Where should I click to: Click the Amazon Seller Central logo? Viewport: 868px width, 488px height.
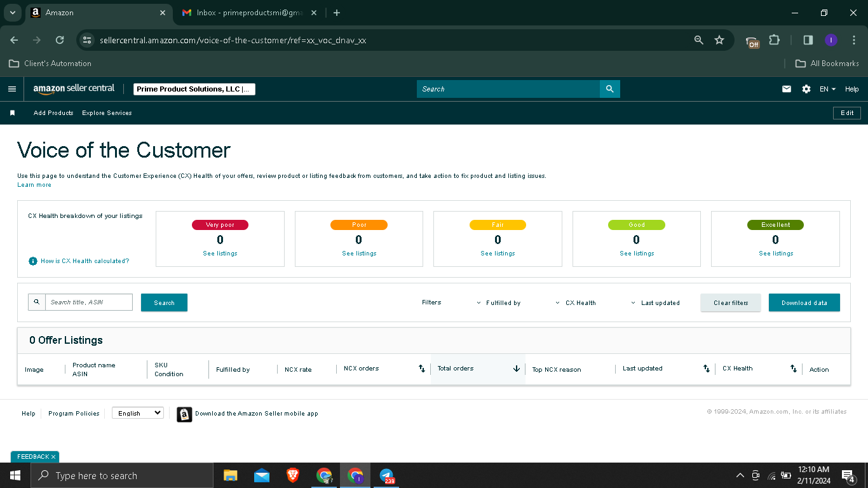[74, 89]
